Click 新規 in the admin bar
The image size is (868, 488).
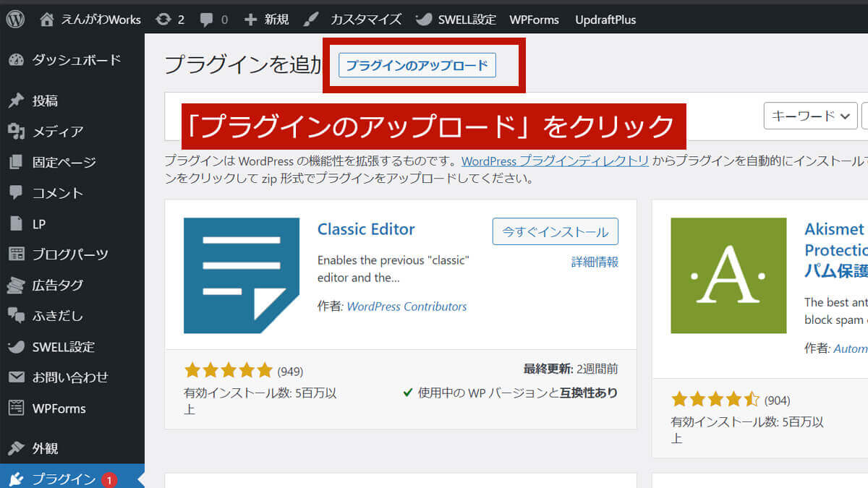[276, 20]
